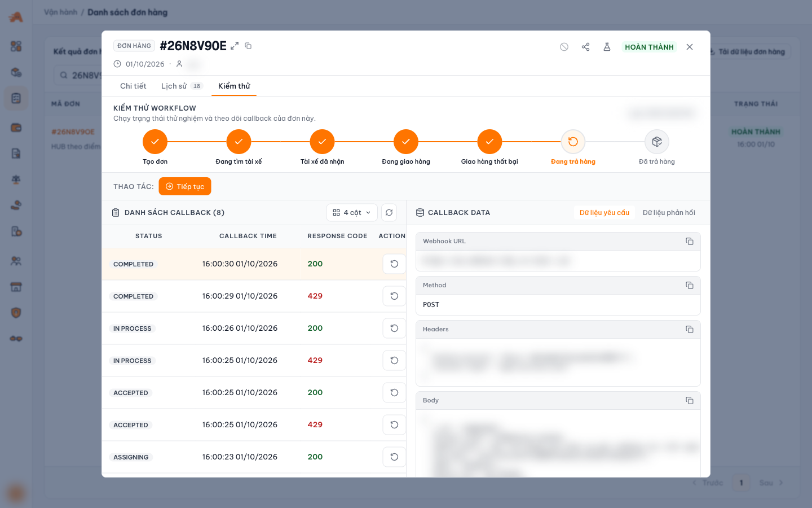
Task: Select the 'Kiểm thử' tab
Action: (234, 86)
